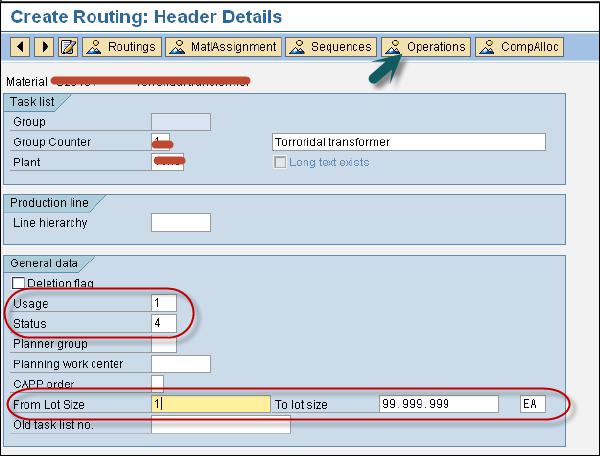The height and width of the screenshot is (456, 600).
Task: Focus the Planning work center field
Action: (181, 364)
